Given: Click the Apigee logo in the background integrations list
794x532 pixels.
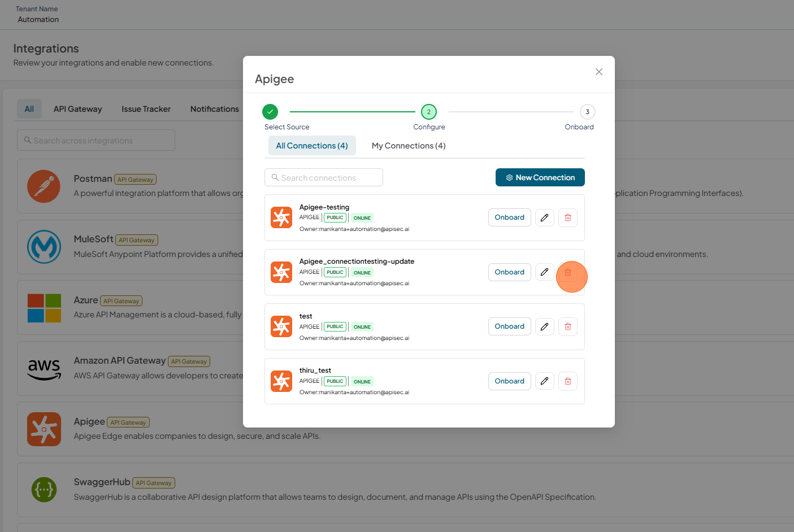Looking at the screenshot, I should tap(44, 429).
